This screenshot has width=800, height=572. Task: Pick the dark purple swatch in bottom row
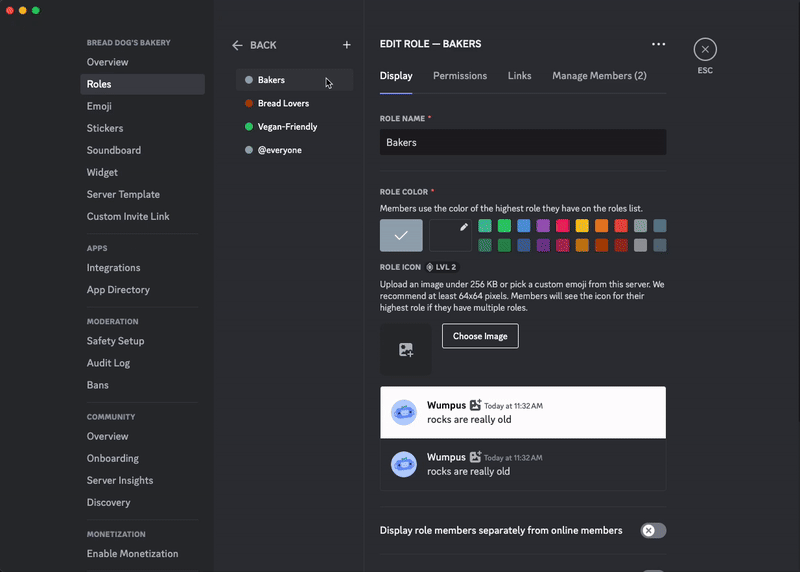click(543, 245)
